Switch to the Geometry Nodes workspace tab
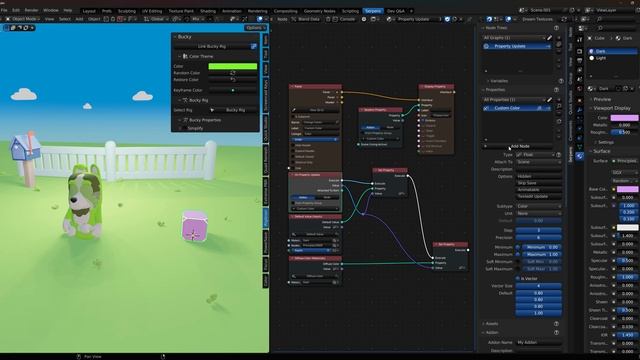This screenshot has width=640, height=360. 319,11
